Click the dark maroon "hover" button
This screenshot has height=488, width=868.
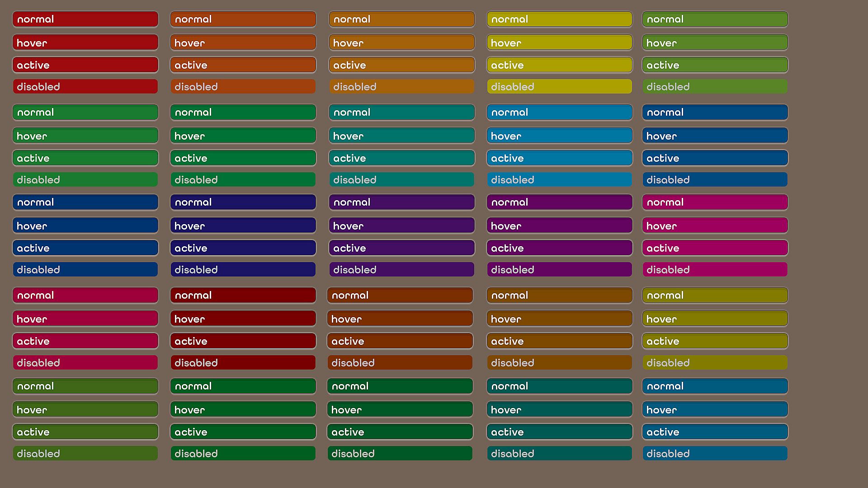(x=243, y=319)
